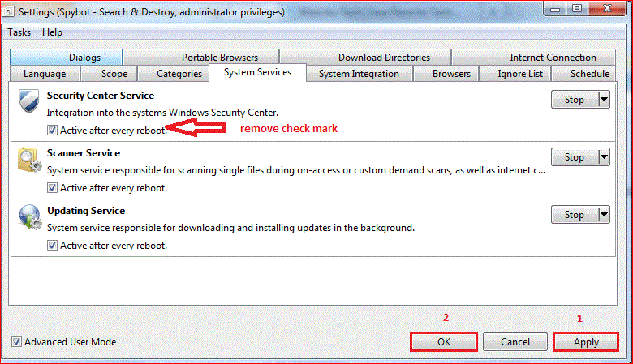Stop the Scanner Service

coord(575,156)
